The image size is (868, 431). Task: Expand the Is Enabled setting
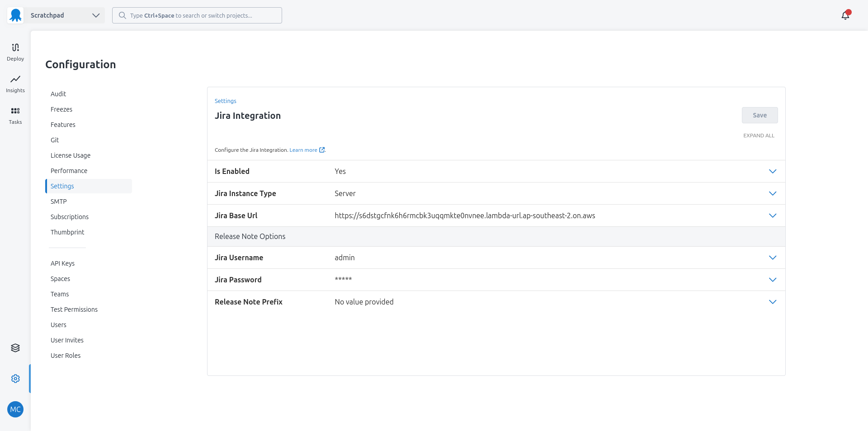pos(773,171)
